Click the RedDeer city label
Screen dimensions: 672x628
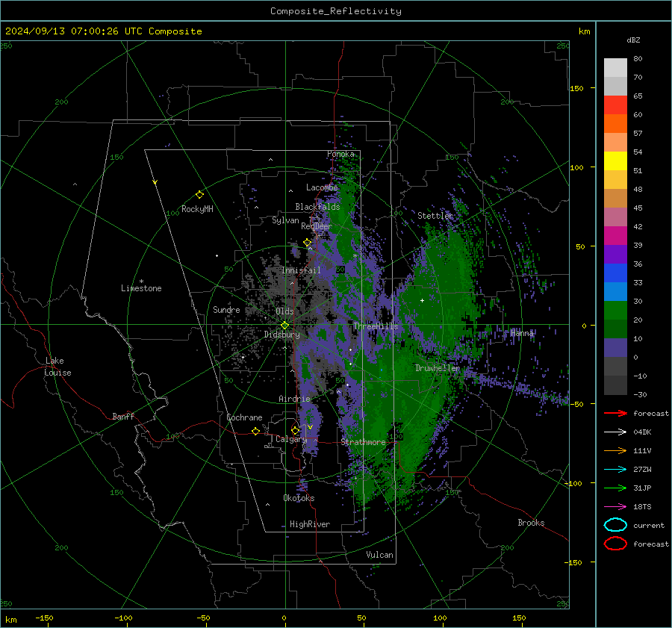[317, 226]
